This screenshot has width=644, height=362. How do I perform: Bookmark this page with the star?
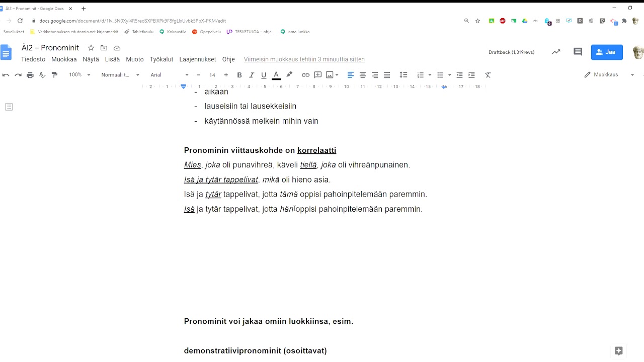477,21
